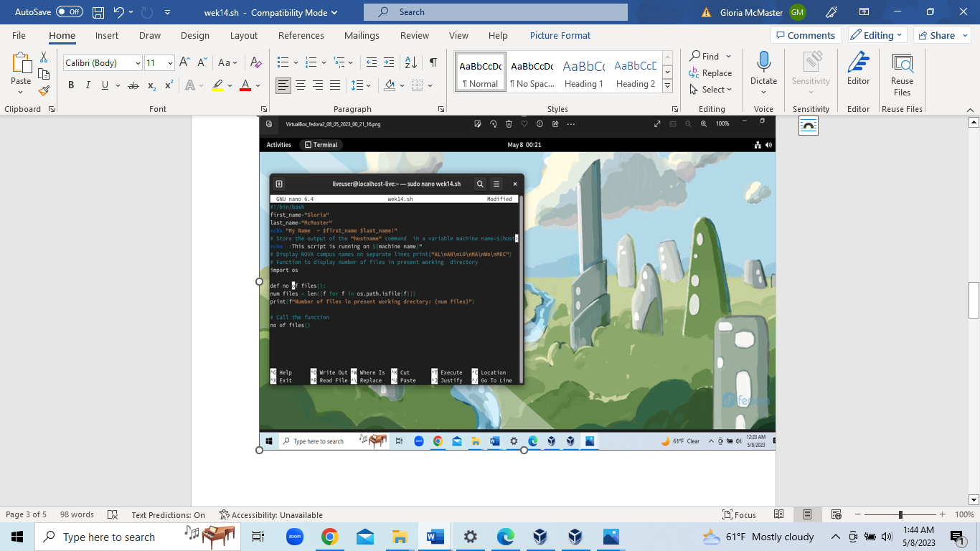Expand the font size dropdown
This screenshot has height=551, width=980.
[x=170, y=63]
